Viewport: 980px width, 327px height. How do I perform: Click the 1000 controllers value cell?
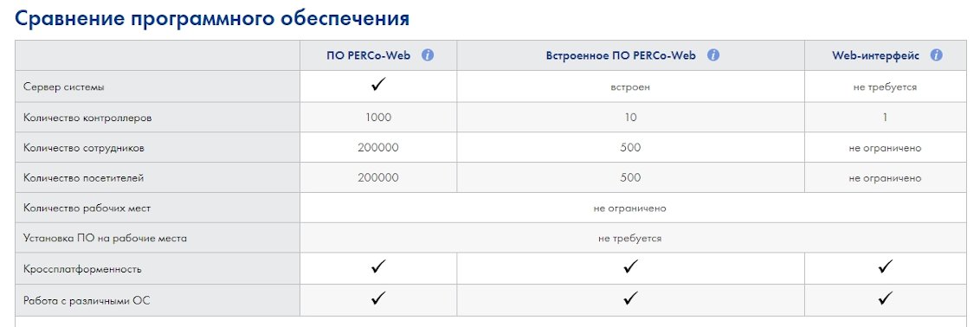(x=378, y=118)
